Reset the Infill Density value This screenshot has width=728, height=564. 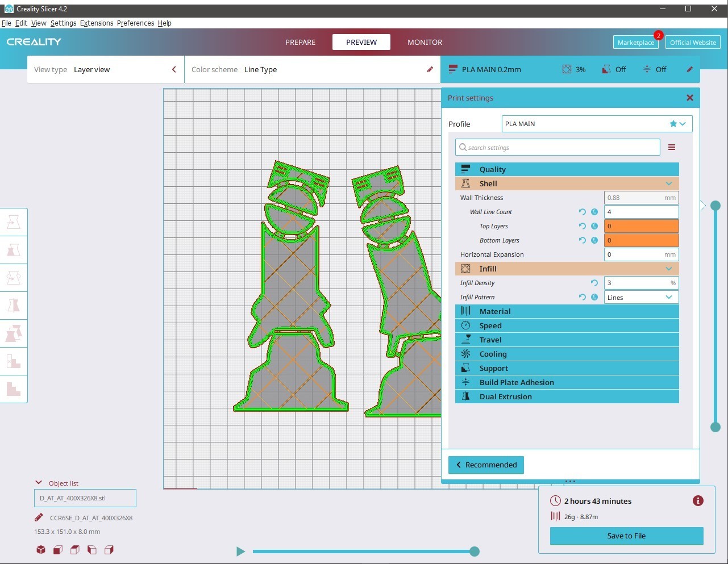[x=594, y=283]
